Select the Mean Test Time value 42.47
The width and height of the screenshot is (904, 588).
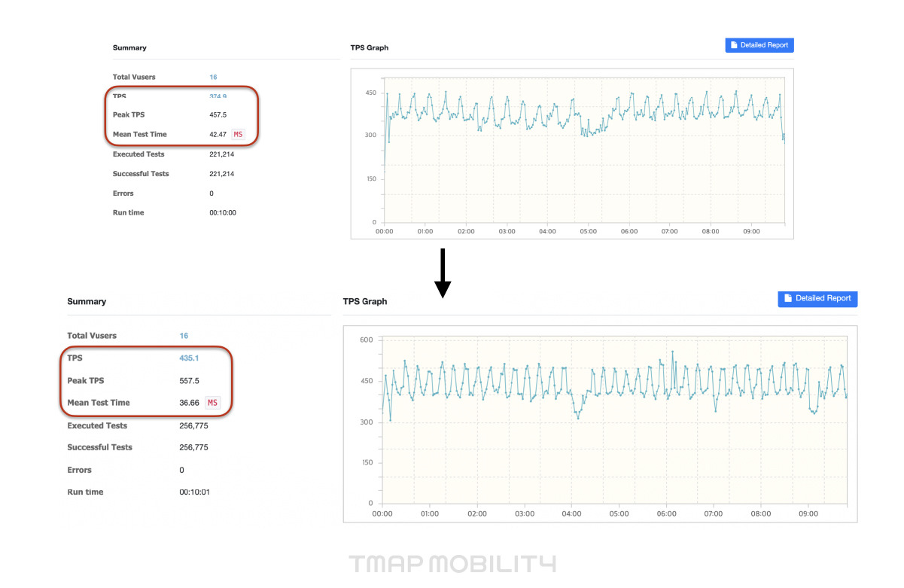pos(218,134)
